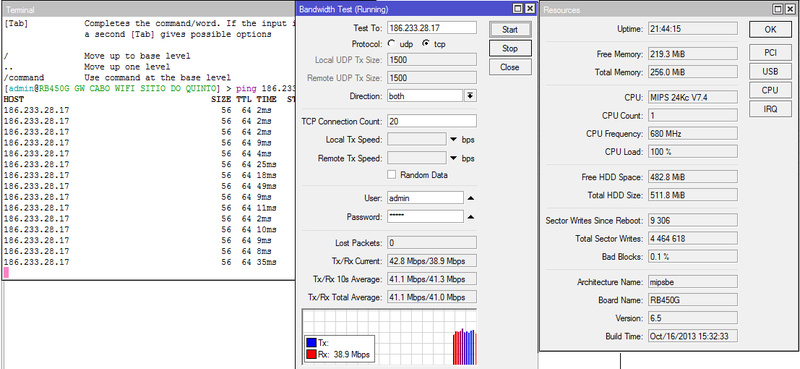Open the PCI details from Resources

coord(770,53)
